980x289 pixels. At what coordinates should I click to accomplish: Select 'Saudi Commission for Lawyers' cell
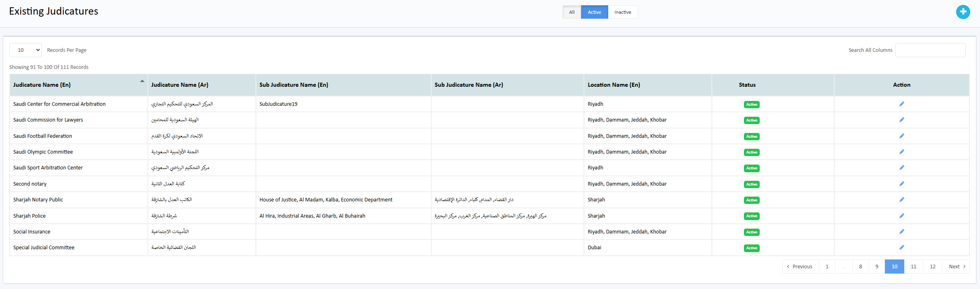79,120
